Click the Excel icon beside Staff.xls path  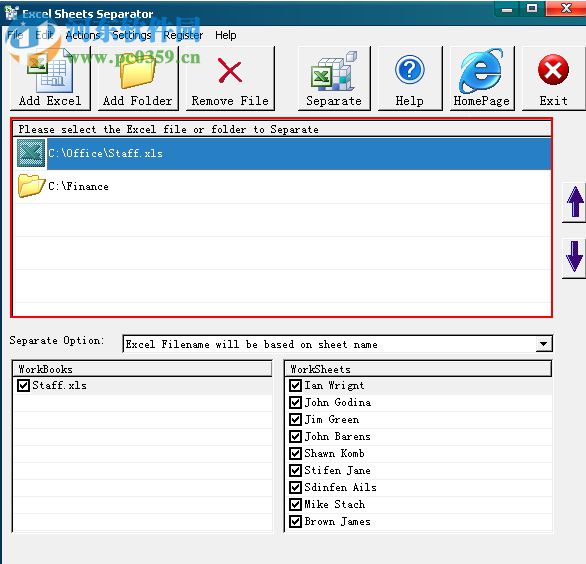pyautogui.click(x=31, y=153)
